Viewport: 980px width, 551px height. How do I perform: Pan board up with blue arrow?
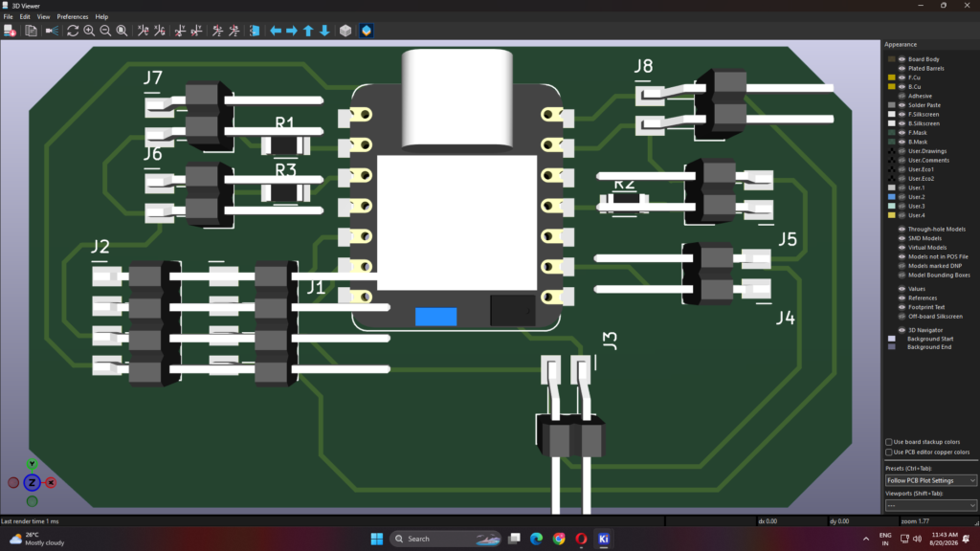[308, 31]
